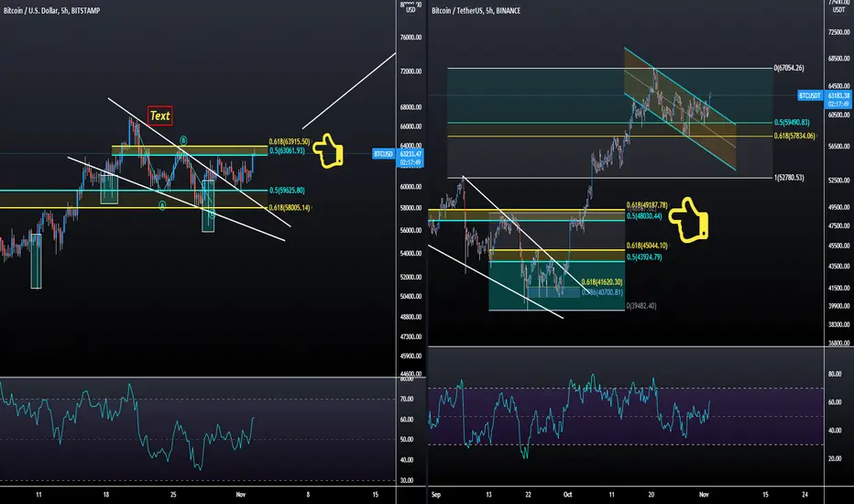Click the circled A wave marker

click(x=162, y=205)
